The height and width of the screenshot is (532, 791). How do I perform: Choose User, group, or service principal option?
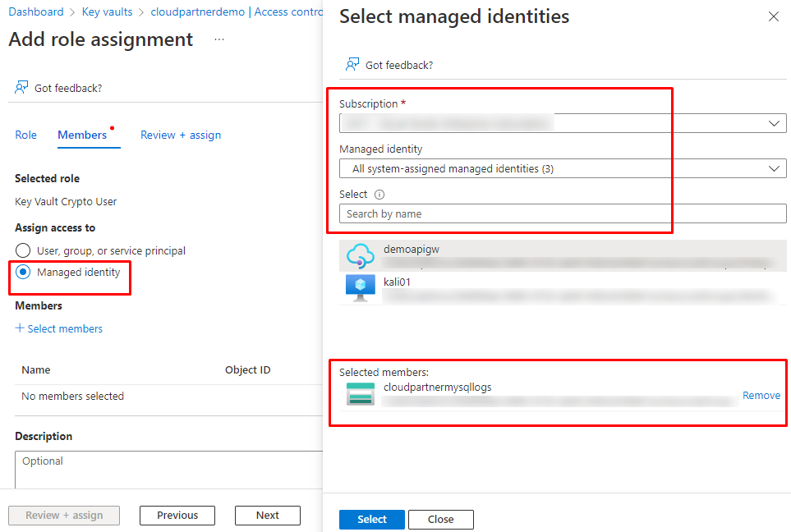click(x=24, y=250)
